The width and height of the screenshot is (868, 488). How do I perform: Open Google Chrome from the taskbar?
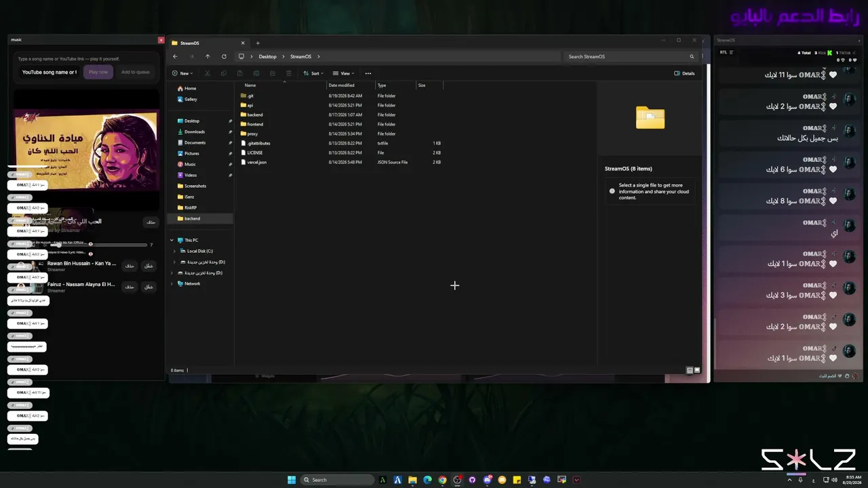(442, 480)
